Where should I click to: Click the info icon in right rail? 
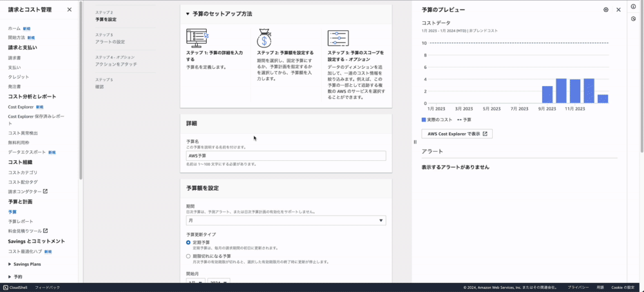point(633,6)
